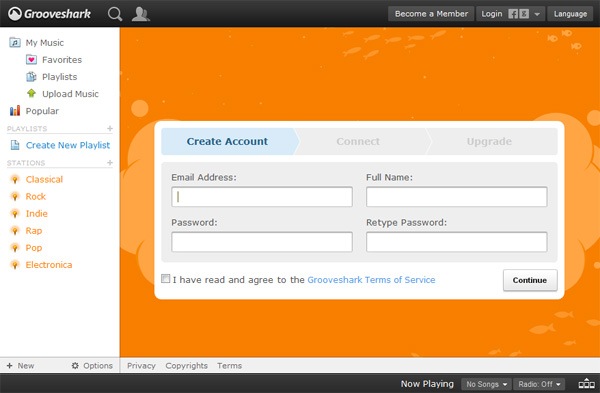Add a playlist with the PLAYLISTS plus icon
The height and width of the screenshot is (393, 600).
point(110,129)
